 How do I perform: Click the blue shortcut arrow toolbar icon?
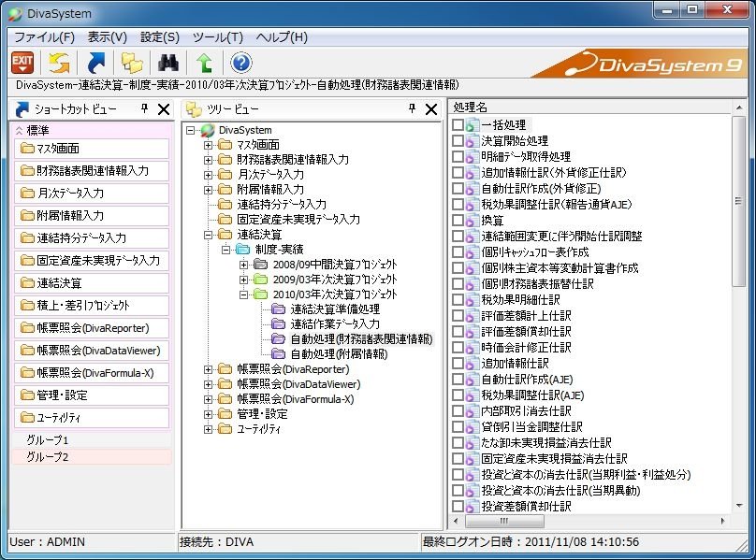[96, 63]
